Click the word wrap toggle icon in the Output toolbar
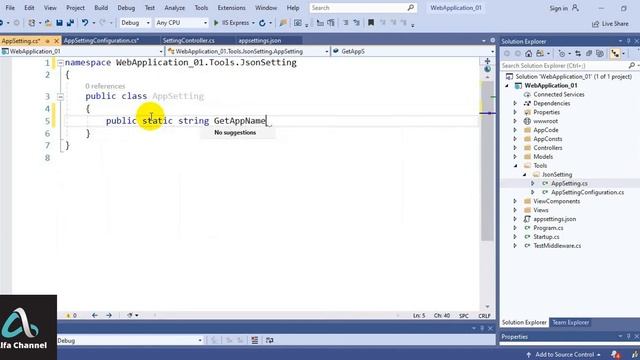 pyautogui.click(x=269, y=340)
